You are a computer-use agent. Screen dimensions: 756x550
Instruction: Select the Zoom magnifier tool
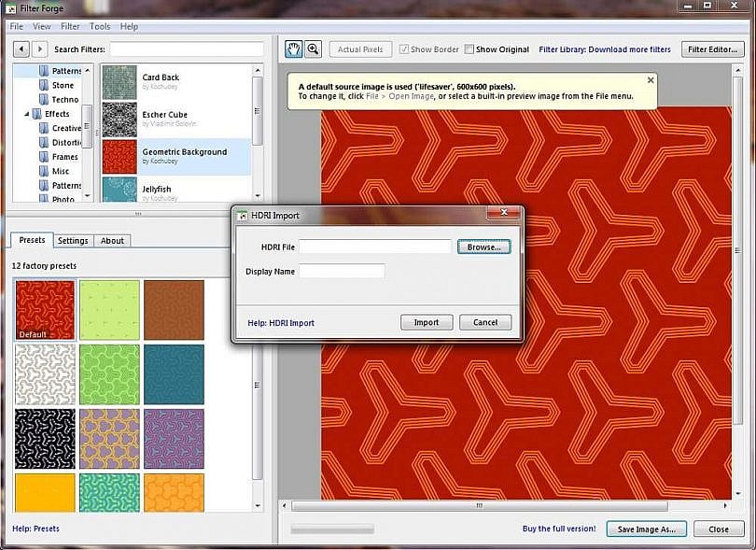pos(313,49)
